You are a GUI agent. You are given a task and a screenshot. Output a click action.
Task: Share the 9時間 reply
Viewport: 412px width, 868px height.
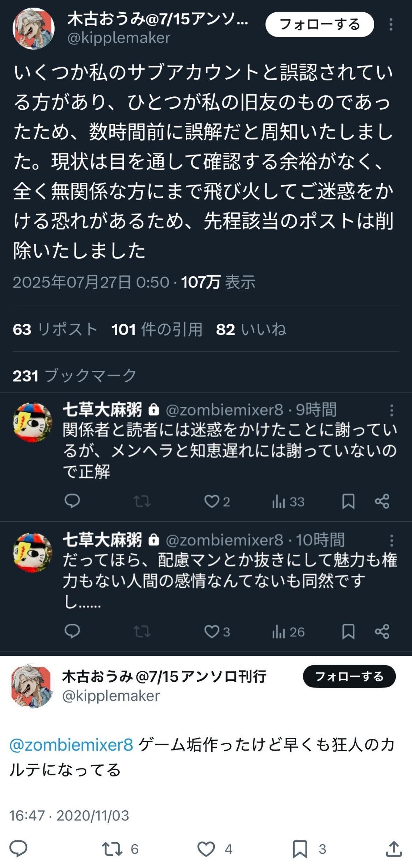pyautogui.click(x=382, y=501)
